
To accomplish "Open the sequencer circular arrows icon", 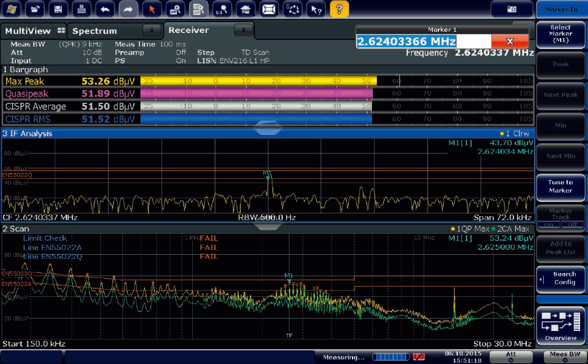I will (x=292, y=9).
